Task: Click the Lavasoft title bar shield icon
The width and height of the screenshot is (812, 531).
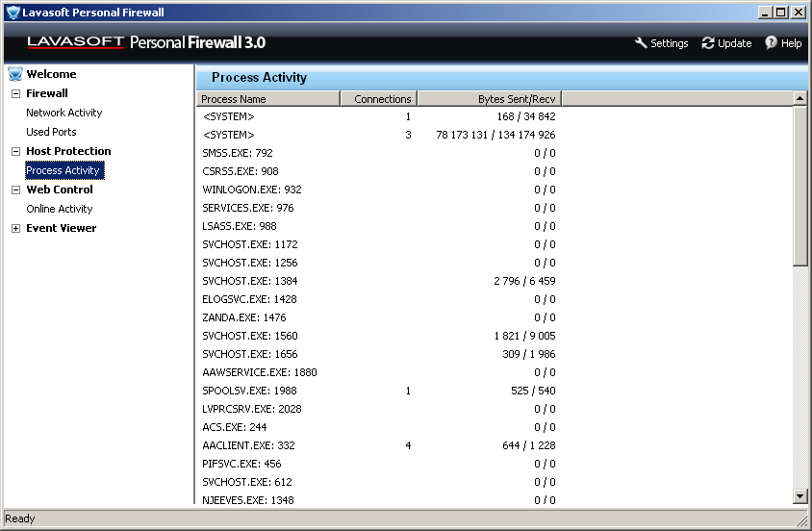Action: [13, 13]
